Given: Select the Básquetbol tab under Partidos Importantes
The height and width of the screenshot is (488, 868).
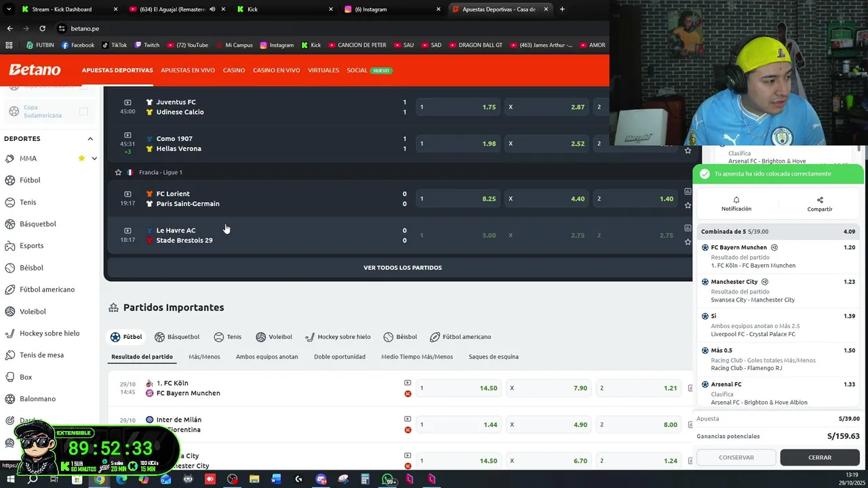Looking at the screenshot, I should tap(177, 337).
